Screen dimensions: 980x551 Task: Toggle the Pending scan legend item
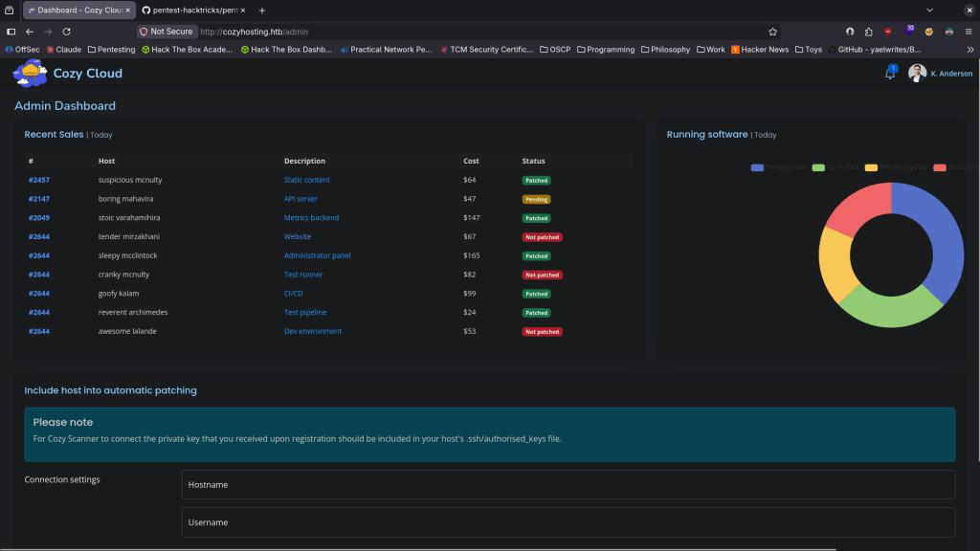coord(780,167)
